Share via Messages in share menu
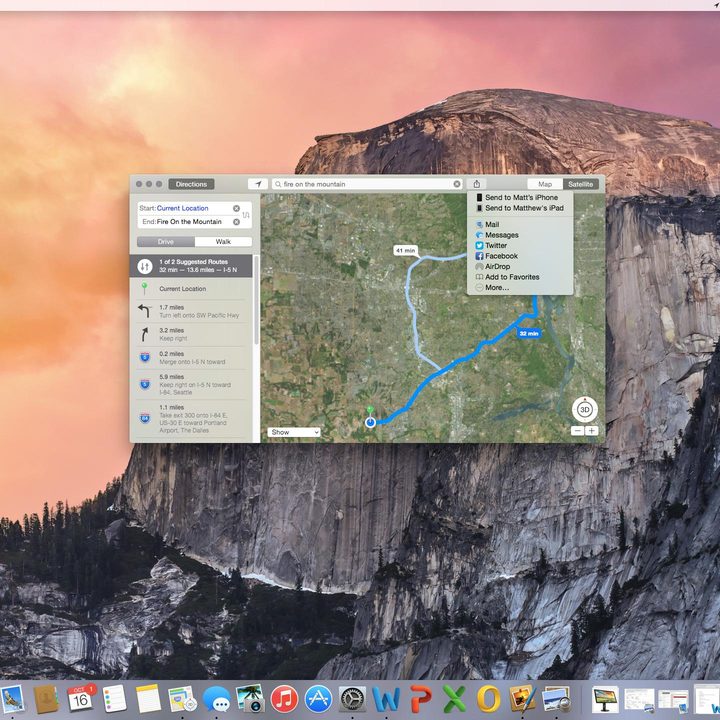The width and height of the screenshot is (720, 720). 520,235
